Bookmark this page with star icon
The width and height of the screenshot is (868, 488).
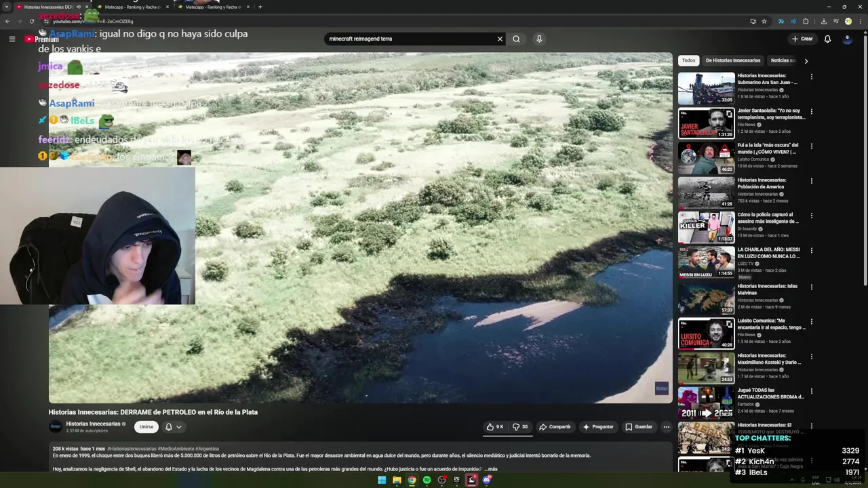coord(764,21)
